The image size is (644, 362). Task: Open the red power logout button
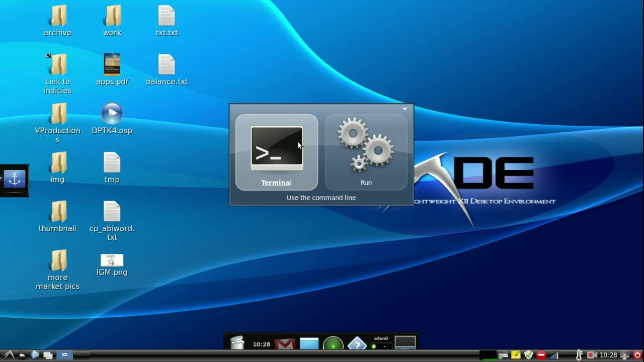click(637, 355)
